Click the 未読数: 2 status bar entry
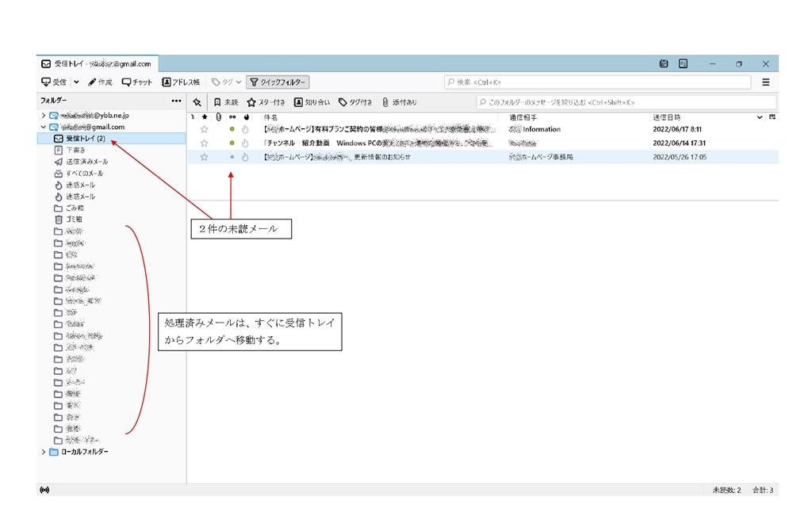The width and height of the screenshot is (812, 512). pyautogui.click(x=726, y=490)
